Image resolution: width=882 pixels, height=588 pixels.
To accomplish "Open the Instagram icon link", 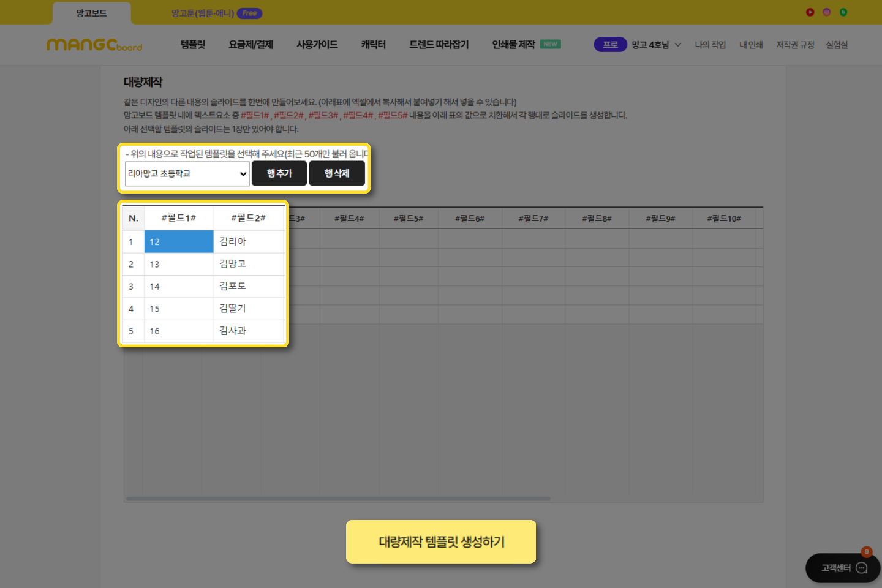I will coord(826,12).
